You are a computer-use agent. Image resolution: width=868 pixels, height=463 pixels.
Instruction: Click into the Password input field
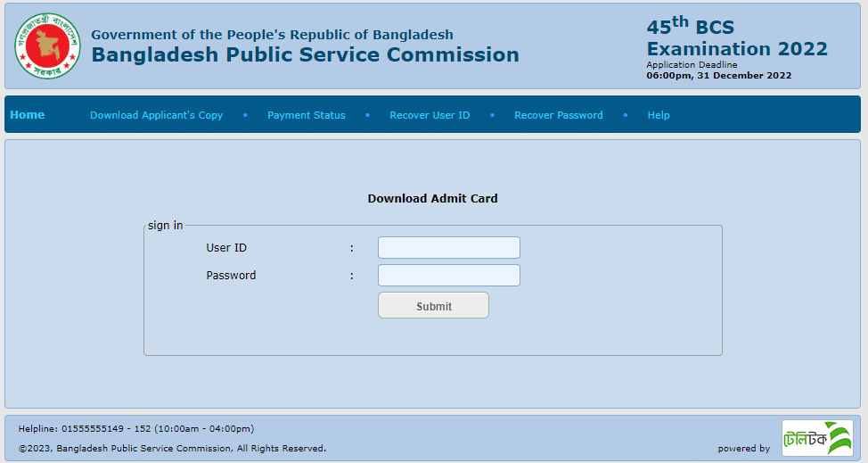tap(448, 276)
